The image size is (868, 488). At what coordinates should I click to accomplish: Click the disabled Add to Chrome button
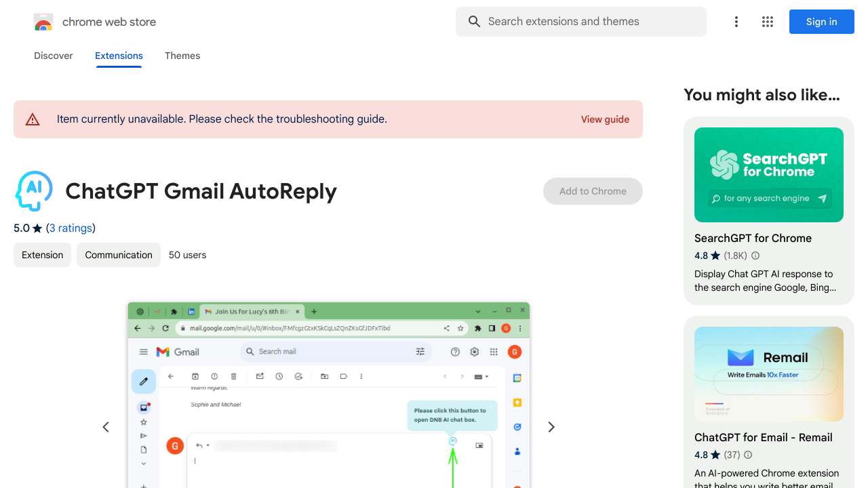[593, 191]
